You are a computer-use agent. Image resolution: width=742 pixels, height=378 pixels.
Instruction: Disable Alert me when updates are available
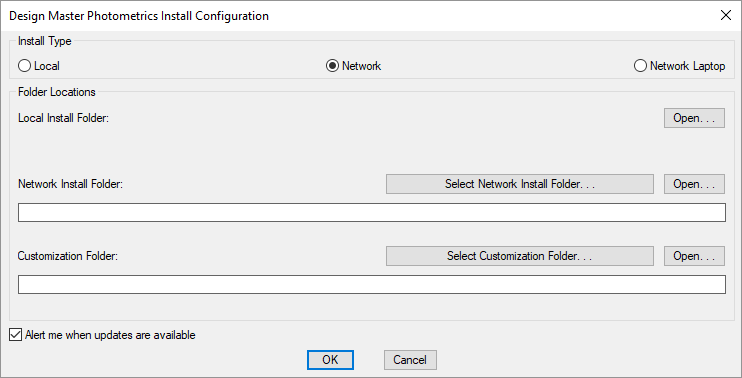(x=16, y=335)
